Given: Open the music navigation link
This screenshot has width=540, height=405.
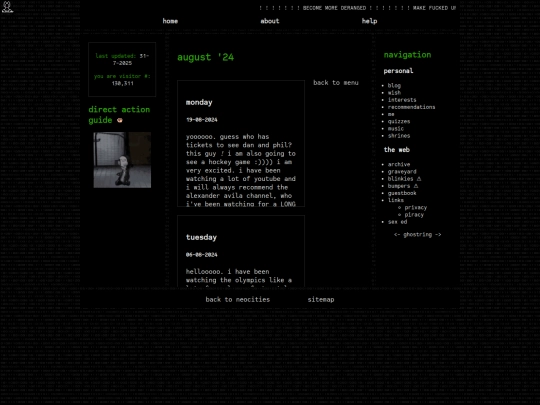Looking at the screenshot, I should [x=395, y=128].
